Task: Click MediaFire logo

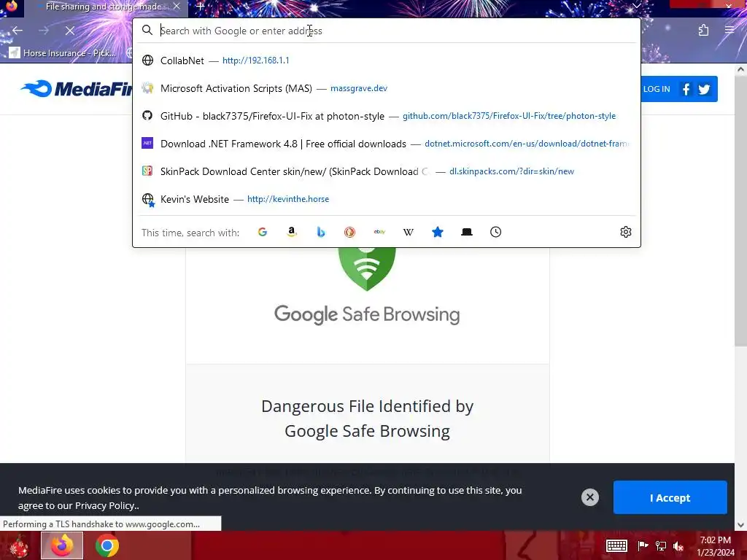Action: (x=77, y=89)
